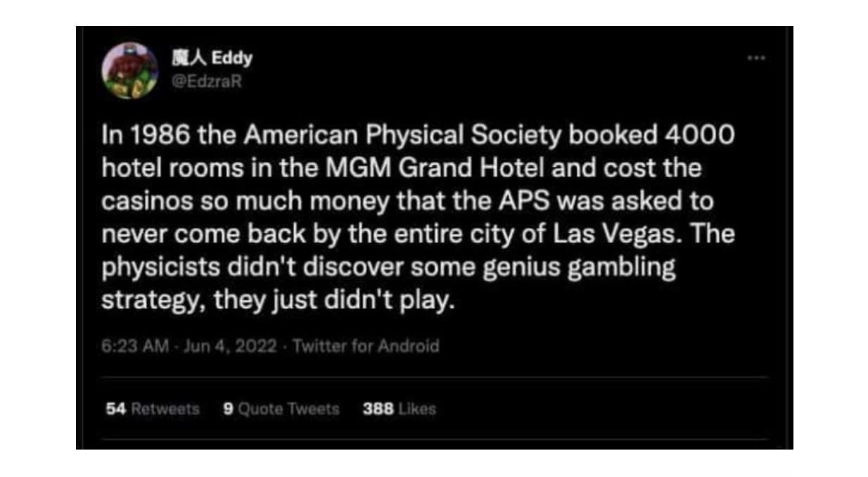Image resolution: width=868 pixels, height=477 pixels.
Task: Click Eddy's profile avatar picture
Action: [x=130, y=70]
